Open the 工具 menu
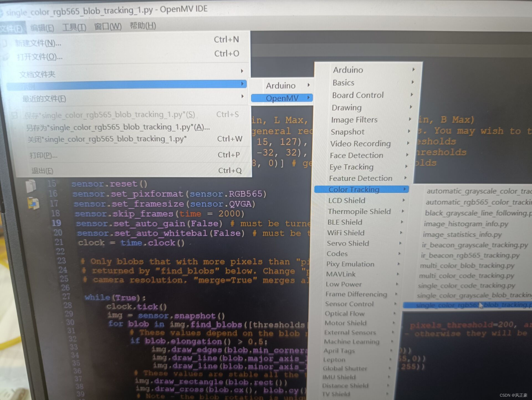The height and width of the screenshot is (400, 532). (x=74, y=27)
